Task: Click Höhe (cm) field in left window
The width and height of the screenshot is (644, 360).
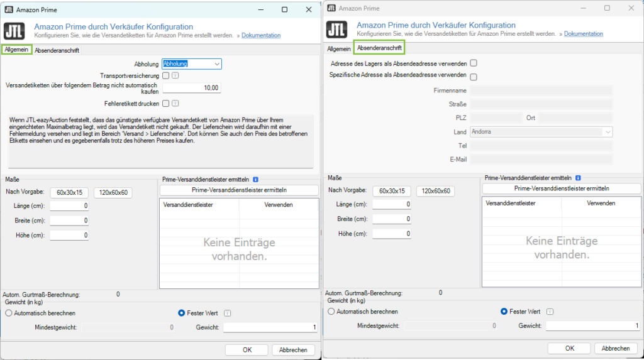Action: 69,235
